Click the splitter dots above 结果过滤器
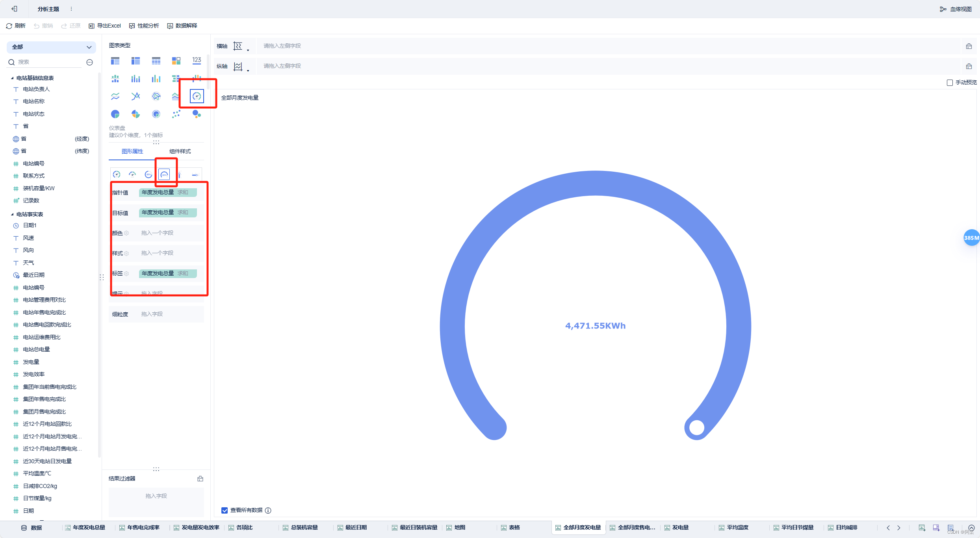The image size is (980, 538). click(x=156, y=469)
